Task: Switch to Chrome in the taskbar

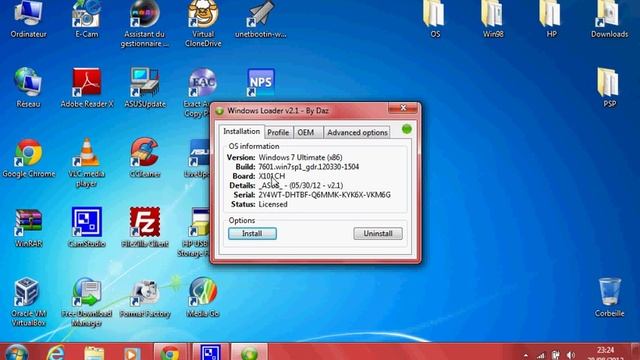Action: click(170, 353)
